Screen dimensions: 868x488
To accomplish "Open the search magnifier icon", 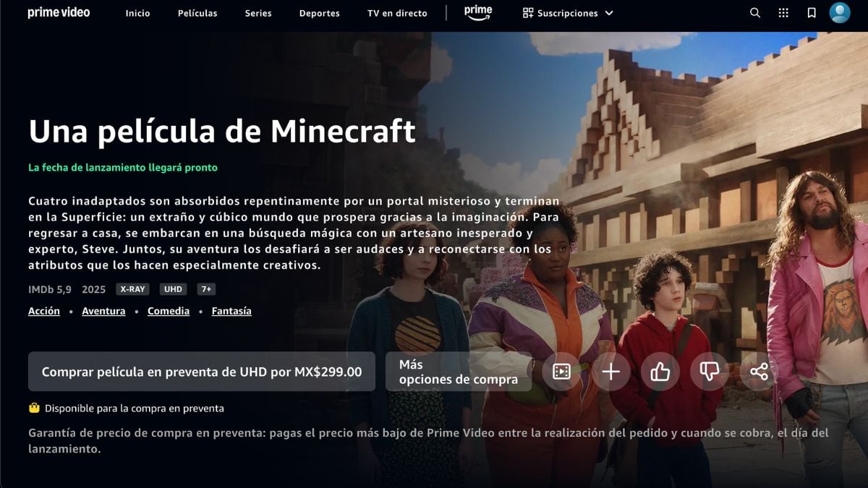I will [755, 13].
